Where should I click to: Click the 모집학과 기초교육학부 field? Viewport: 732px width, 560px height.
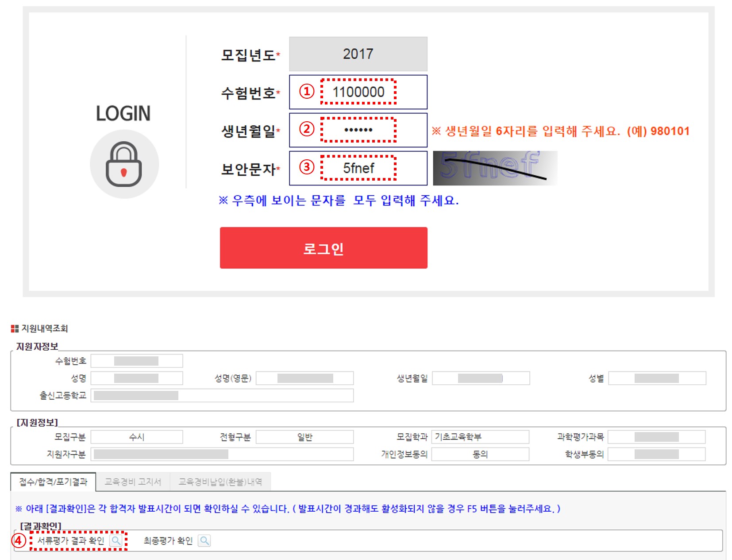tap(480, 437)
